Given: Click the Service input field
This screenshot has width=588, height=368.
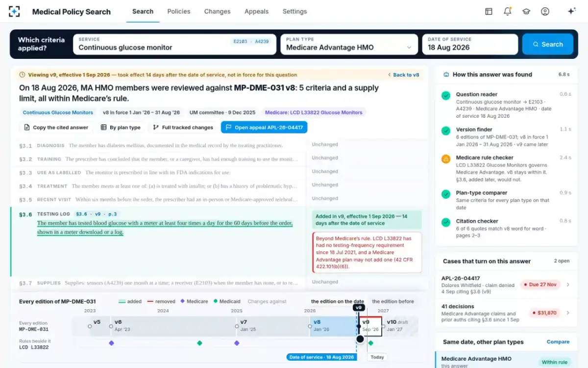Looking at the screenshot, I should point(174,44).
